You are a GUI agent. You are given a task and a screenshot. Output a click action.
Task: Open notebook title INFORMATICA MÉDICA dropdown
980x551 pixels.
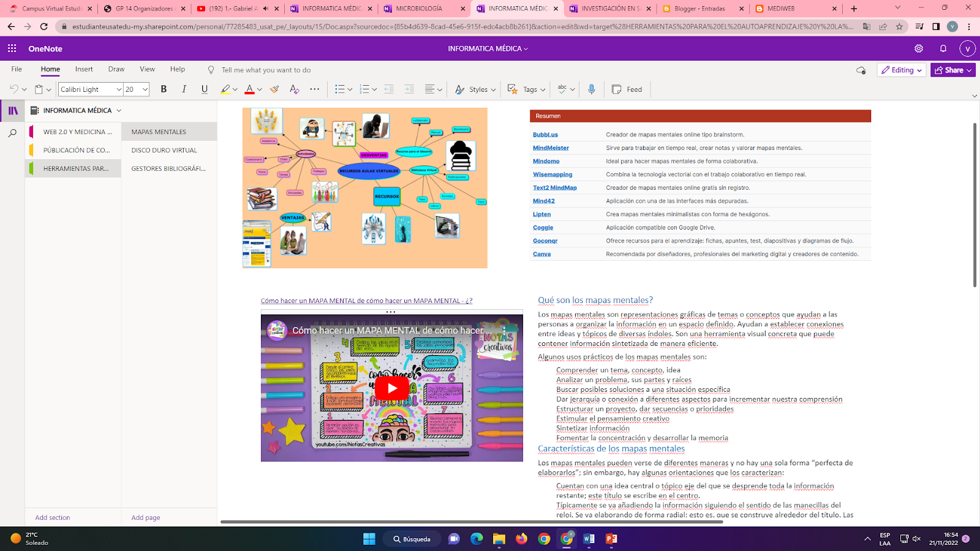pos(488,48)
